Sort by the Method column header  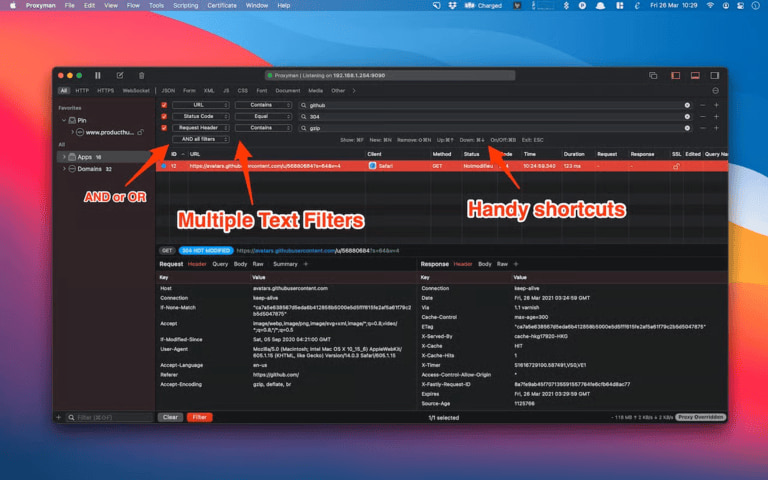[x=442, y=154]
